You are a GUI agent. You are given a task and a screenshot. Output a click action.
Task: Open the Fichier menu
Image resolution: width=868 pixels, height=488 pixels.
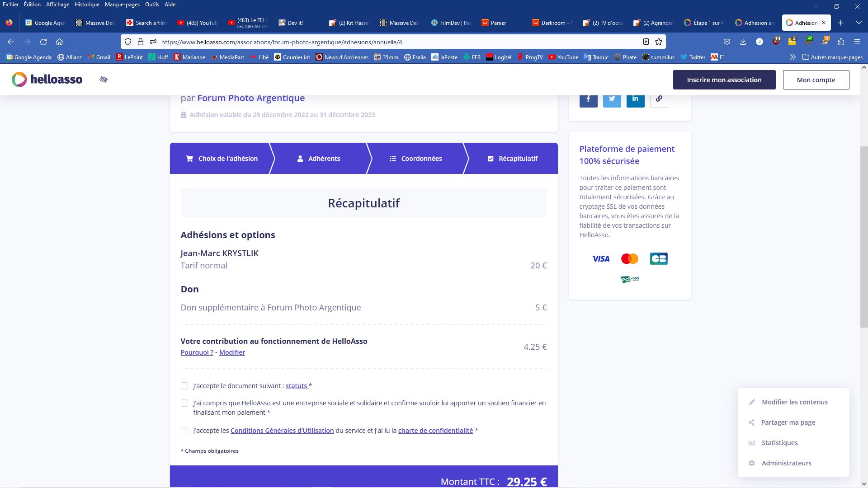(11, 5)
